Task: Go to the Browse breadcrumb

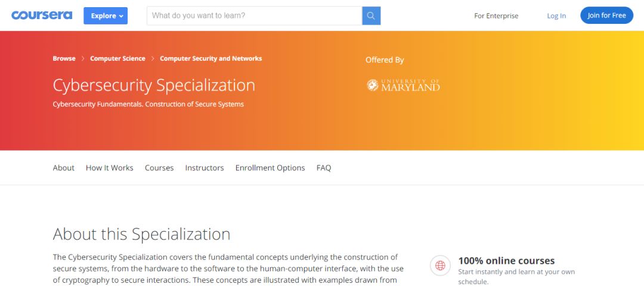Action: 64,58
